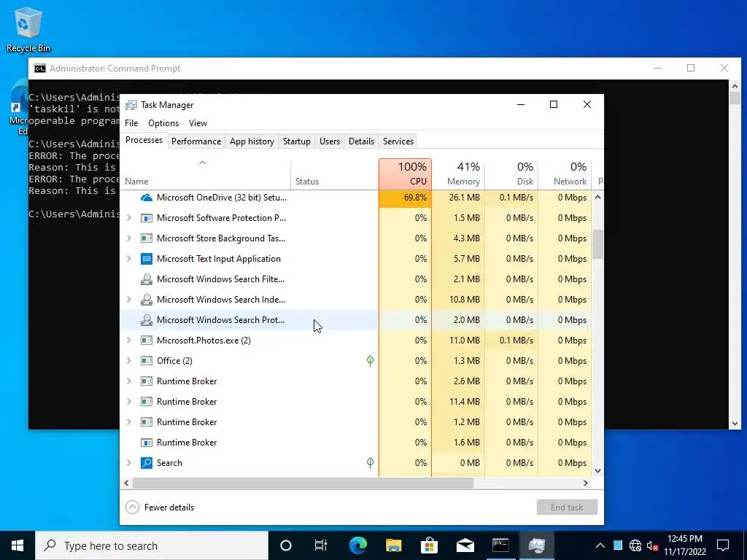Expand the Microsoft Software Protection process

[x=128, y=218]
